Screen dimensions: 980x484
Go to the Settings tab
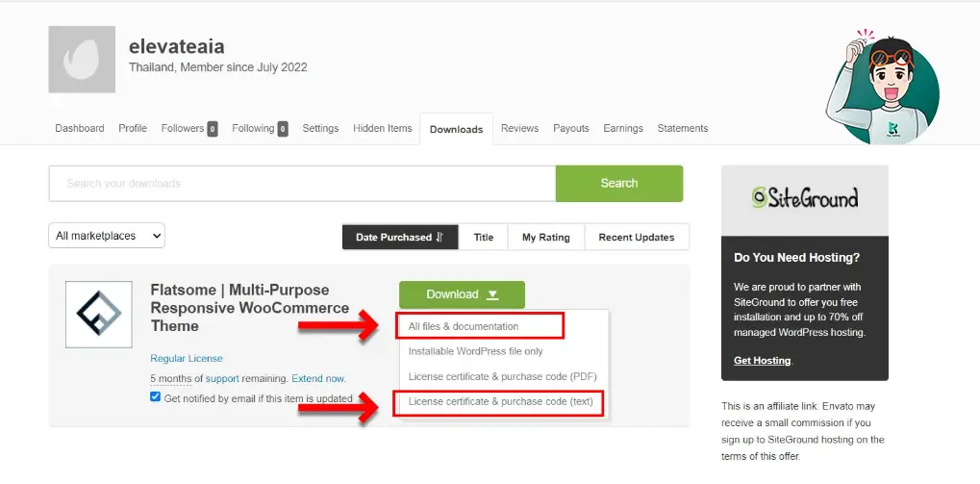click(320, 128)
